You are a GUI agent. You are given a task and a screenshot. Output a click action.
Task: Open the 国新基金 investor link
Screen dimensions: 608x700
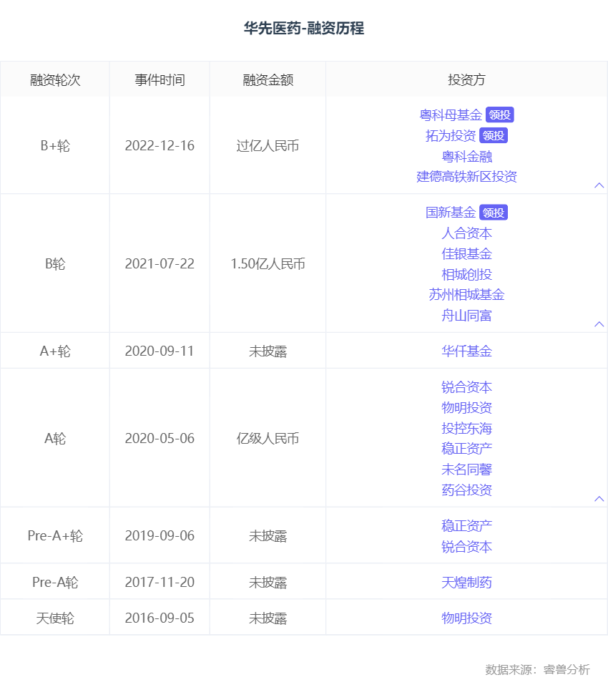tap(451, 213)
